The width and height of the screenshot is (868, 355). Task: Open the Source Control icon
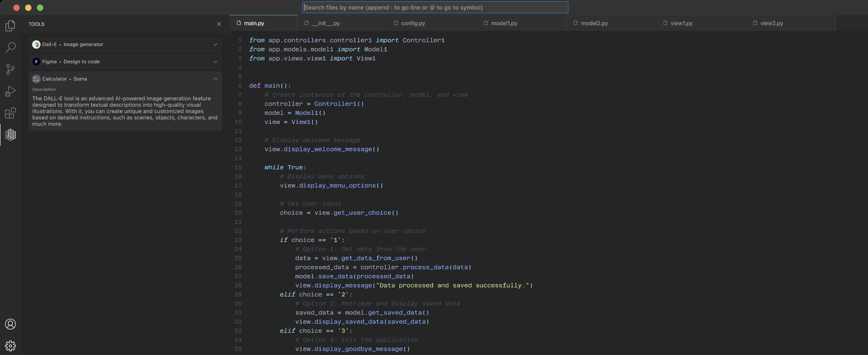click(x=10, y=69)
